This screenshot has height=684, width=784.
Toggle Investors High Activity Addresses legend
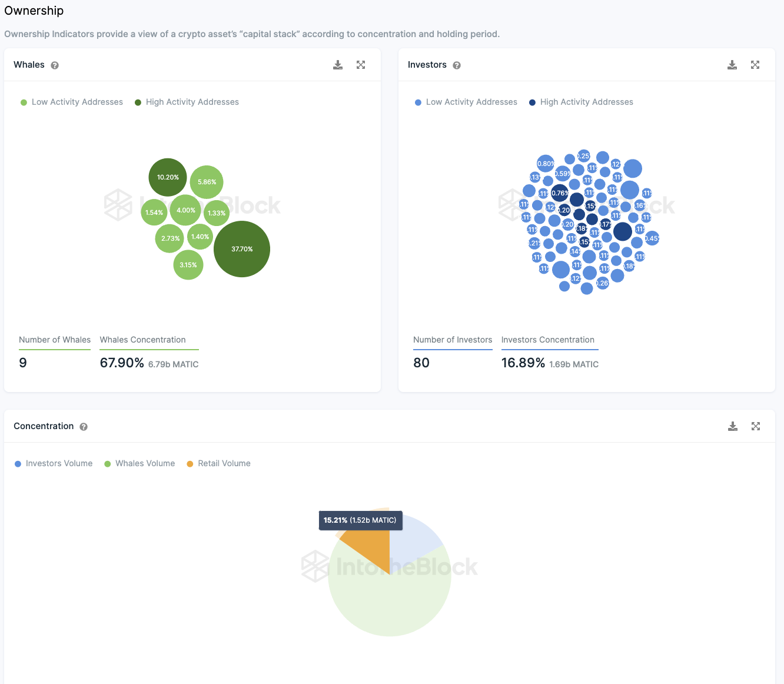[x=581, y=102]
